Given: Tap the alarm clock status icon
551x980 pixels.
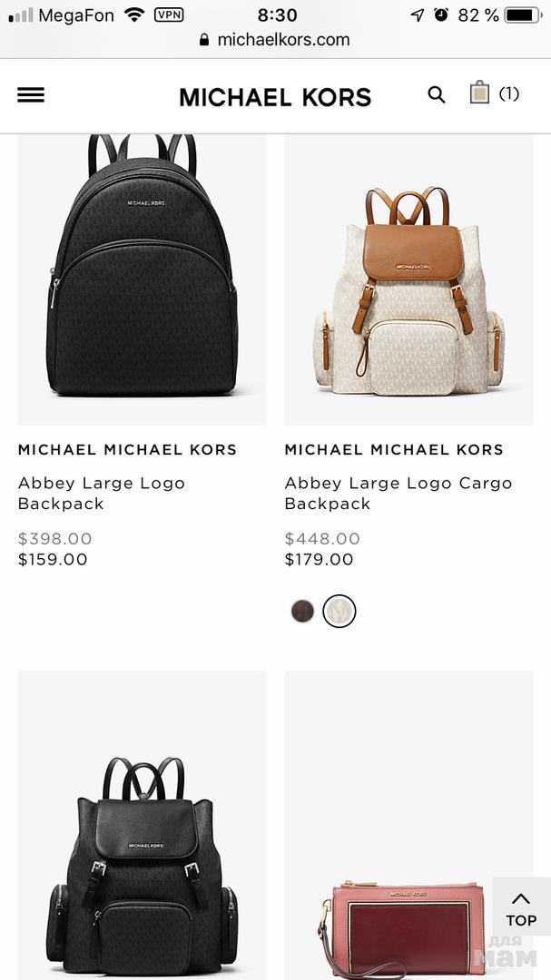Looking at the screenshot, I should 441,15.
